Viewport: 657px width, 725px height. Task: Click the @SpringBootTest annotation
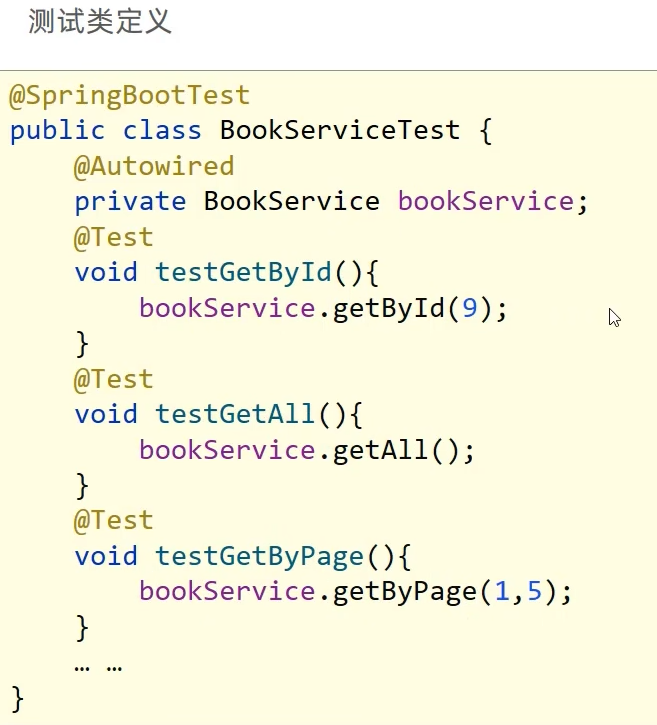(x=129, y=96)
